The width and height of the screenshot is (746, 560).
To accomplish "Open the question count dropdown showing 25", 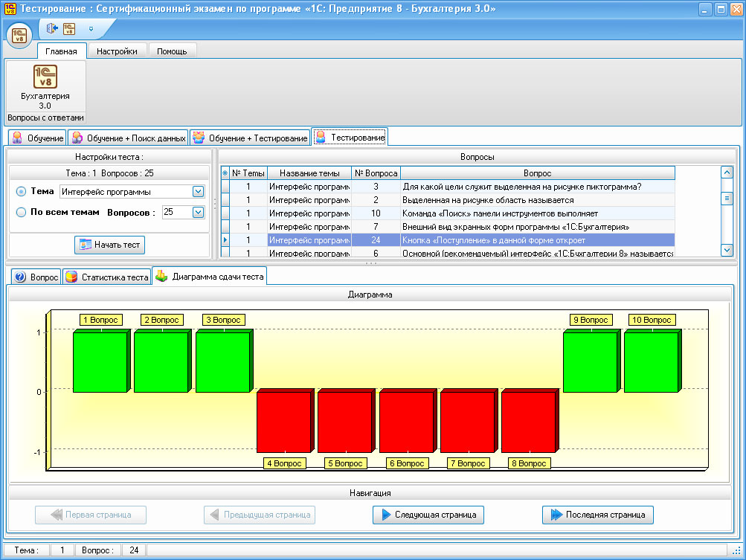I will pyautogui.click(x=198, y=212).
